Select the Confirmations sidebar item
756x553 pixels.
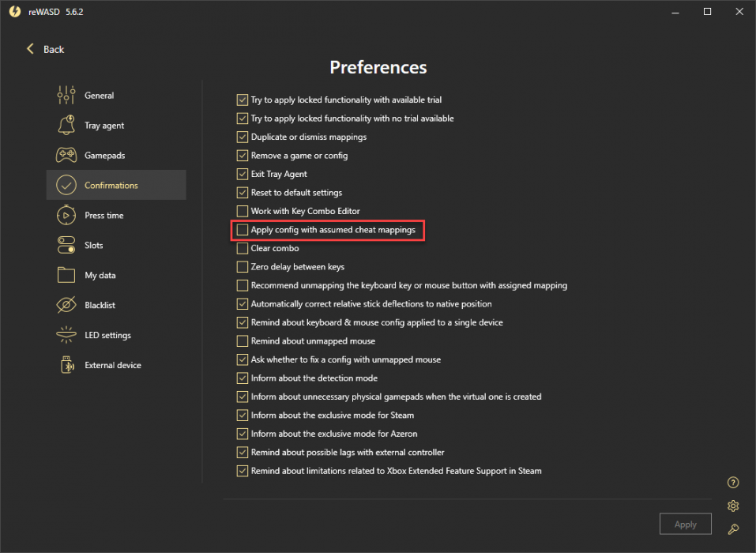[115, 185]
